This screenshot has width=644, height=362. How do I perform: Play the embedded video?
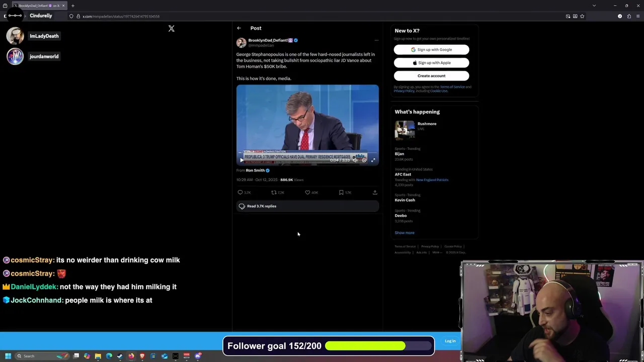point(242,160)
